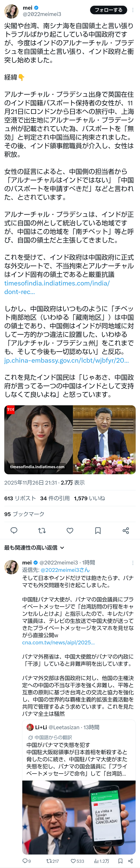The width and height of the screenshot is (140, 868).
Task: Open Times of India link preview image
Action: pos(70,439)
